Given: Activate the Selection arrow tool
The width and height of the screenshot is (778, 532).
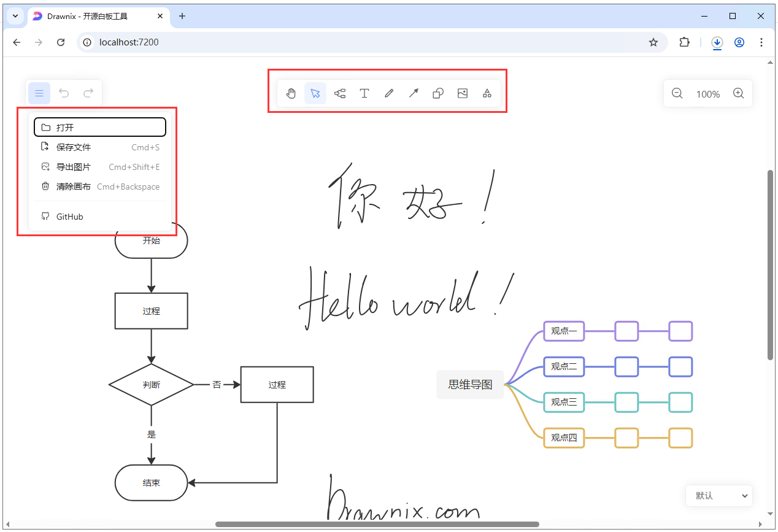Looking at the screenshot, I should pos(315,93).
